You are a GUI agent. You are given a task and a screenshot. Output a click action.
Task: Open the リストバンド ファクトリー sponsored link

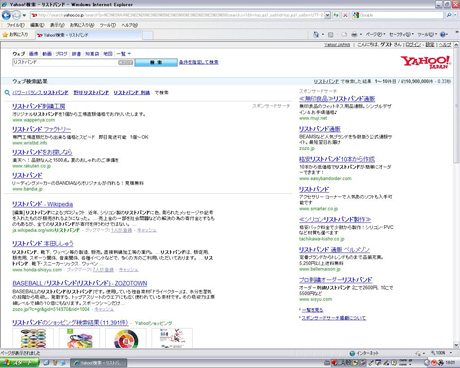[42, 129]
